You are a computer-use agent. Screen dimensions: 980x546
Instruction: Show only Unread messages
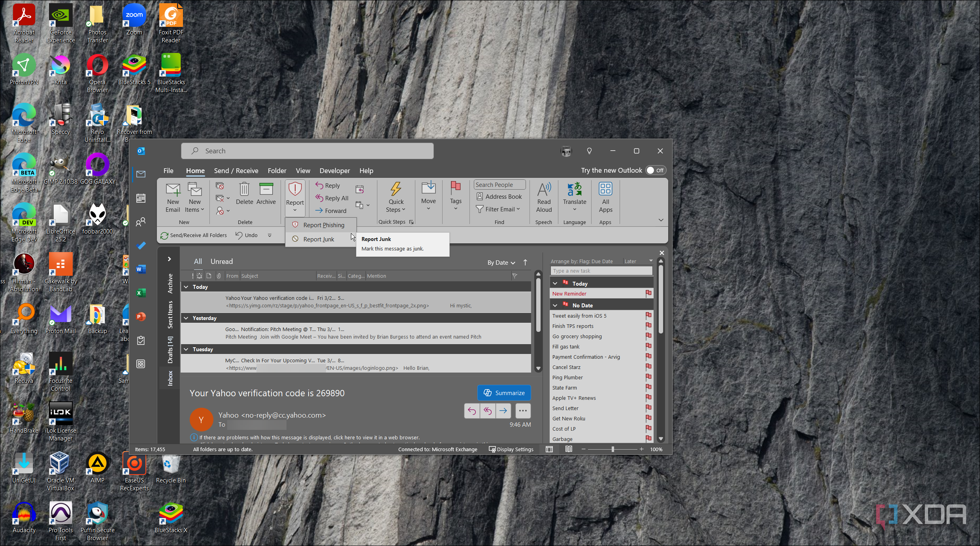point(221,262)
